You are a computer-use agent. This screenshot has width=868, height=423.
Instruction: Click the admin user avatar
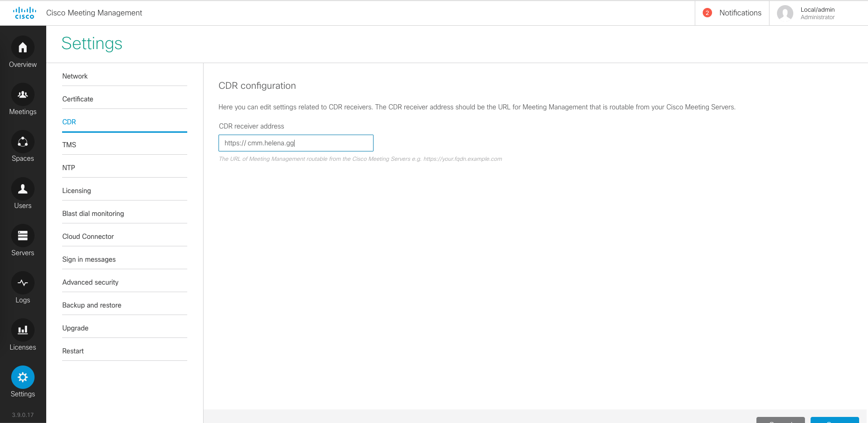785,13
